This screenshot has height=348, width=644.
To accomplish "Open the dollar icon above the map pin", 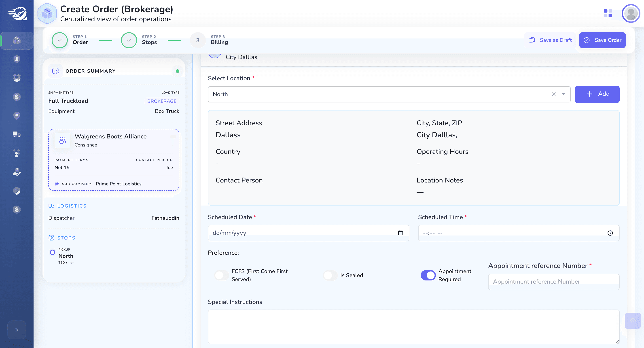I will (x=17, y=97).
